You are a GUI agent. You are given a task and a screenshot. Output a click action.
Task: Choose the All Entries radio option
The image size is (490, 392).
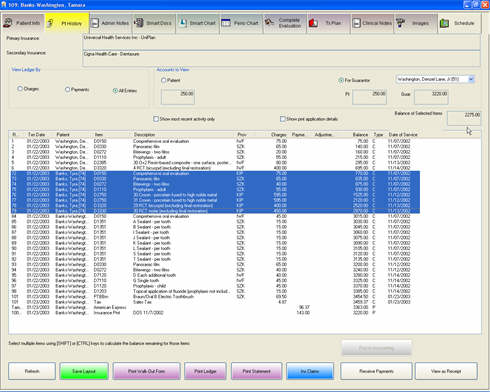tap(115, 90)
